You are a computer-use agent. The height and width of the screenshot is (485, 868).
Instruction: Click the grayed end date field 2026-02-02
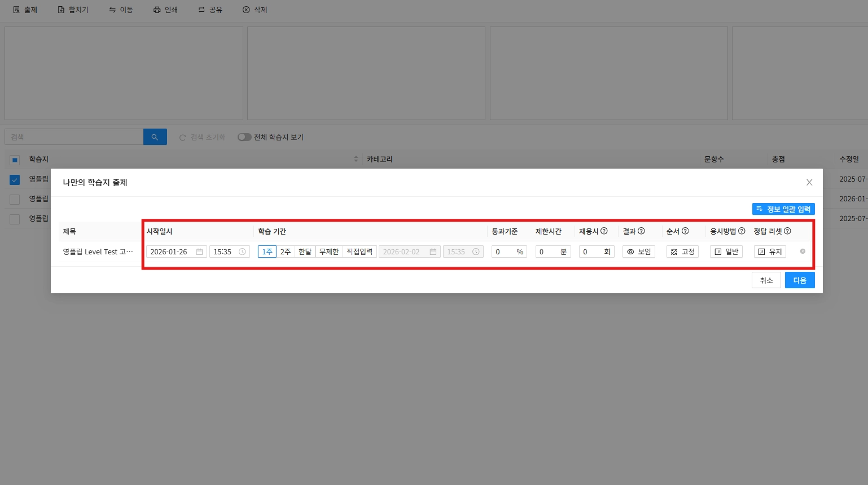[410, 252]
